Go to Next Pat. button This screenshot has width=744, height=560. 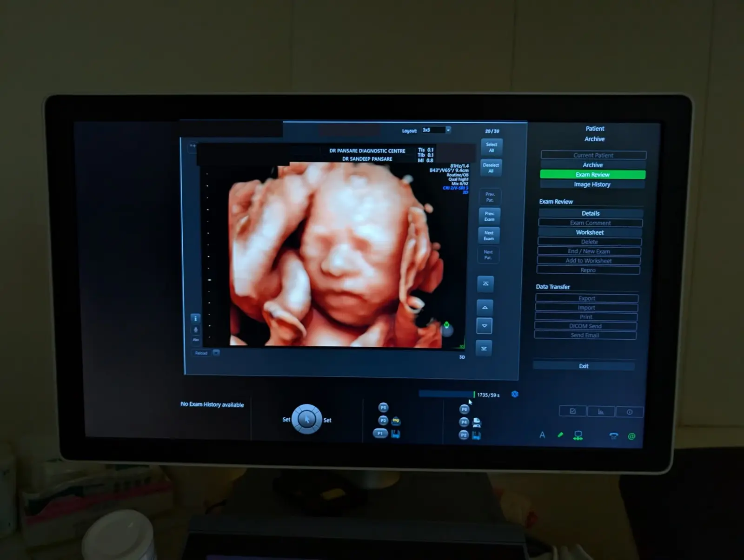point(488,255)
